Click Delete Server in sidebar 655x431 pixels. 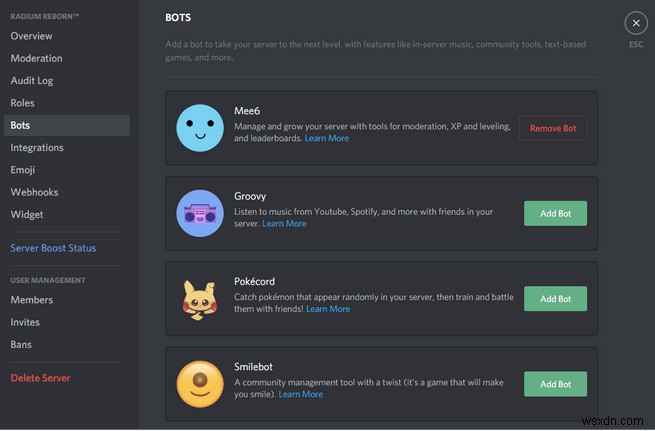(x=40, y=378)
